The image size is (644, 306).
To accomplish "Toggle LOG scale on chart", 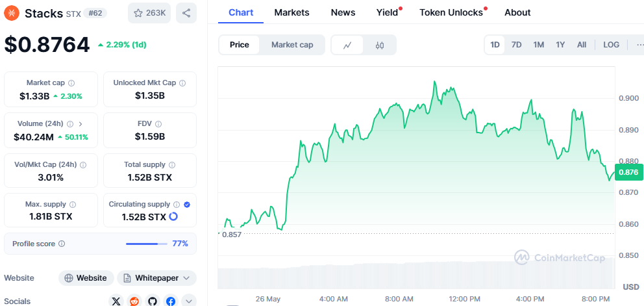I will click(x=611, y=45).
